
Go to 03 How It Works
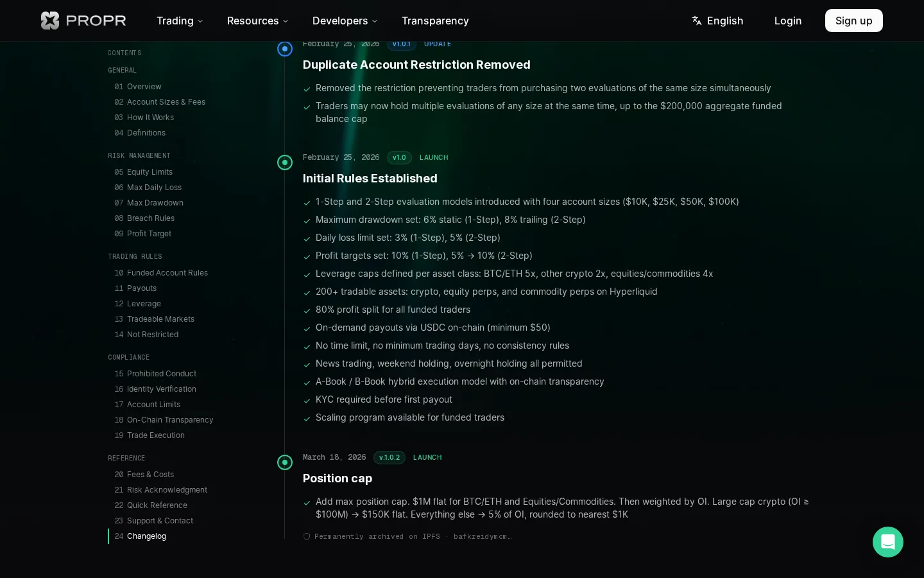point(144,118)
